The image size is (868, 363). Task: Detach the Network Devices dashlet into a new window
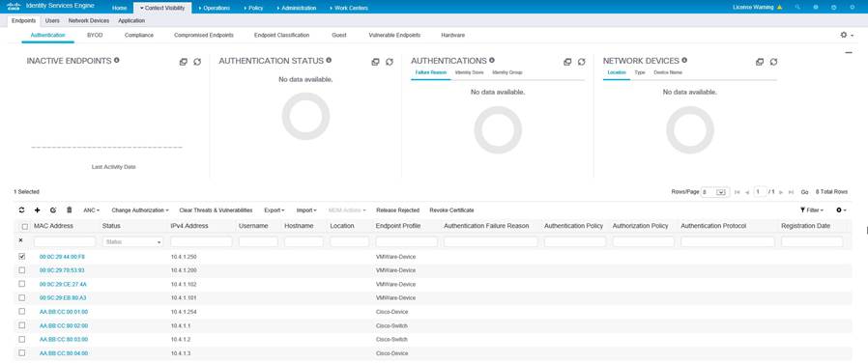point(760,62)
